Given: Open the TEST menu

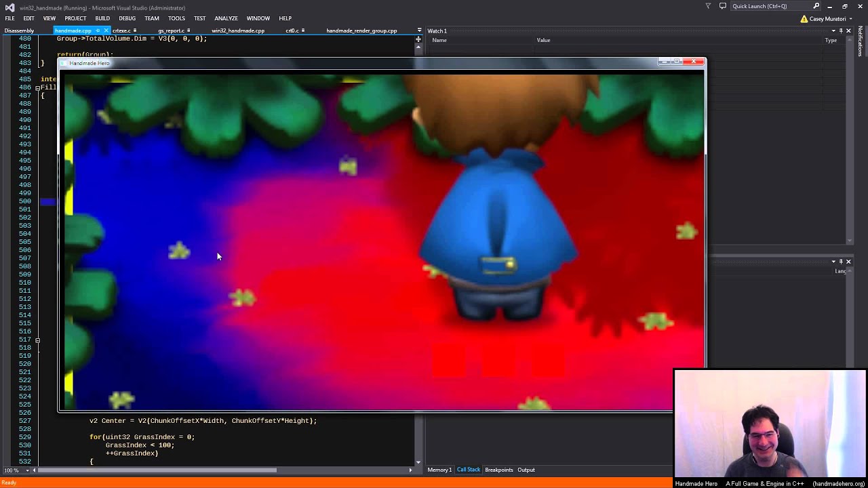Looking at the screenshot, I should click(199, 18).
